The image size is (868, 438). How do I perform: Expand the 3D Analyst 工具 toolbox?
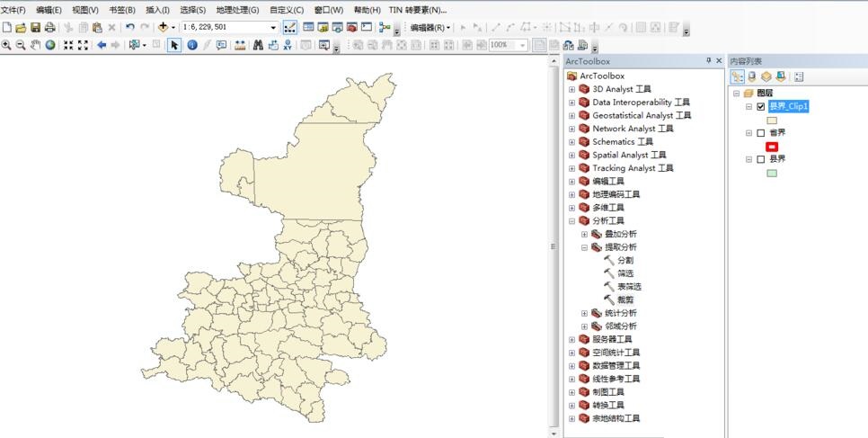[571, 89]
